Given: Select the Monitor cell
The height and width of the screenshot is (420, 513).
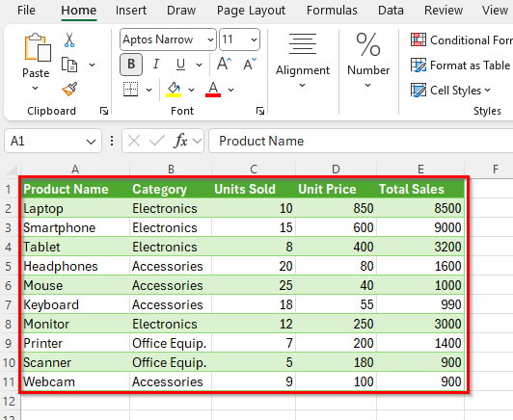Looking at the screenshot, I should point(75,324).
